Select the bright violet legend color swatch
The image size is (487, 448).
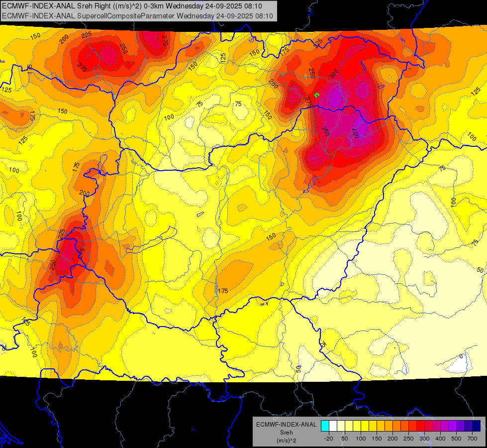pos(453,426)
